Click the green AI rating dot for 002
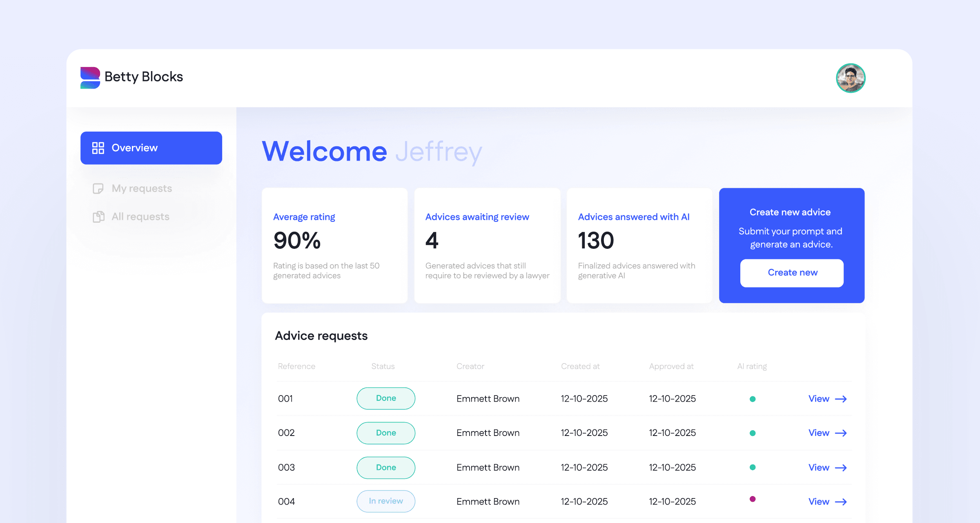The image size is (980, 523). 753,433
